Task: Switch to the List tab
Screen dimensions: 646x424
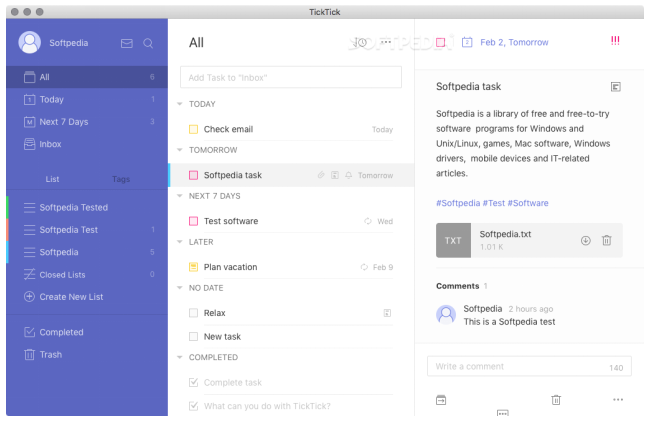Action: (x=52, y=179)
